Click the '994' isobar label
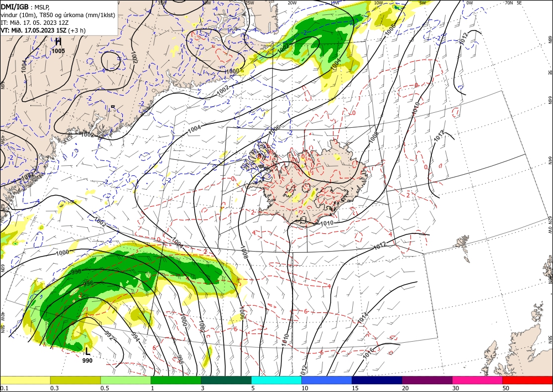553x392 pixels. click(136, 337)
